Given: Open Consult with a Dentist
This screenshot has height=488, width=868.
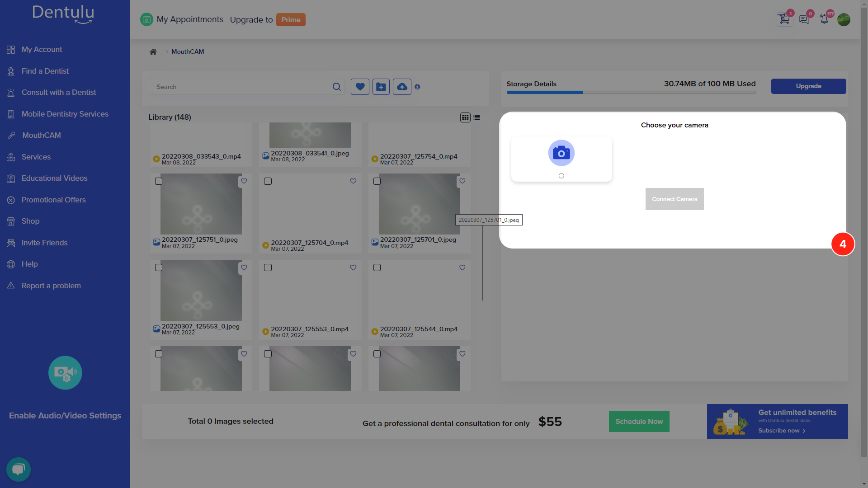Looking at the screenshot, I should click(59, 93).
